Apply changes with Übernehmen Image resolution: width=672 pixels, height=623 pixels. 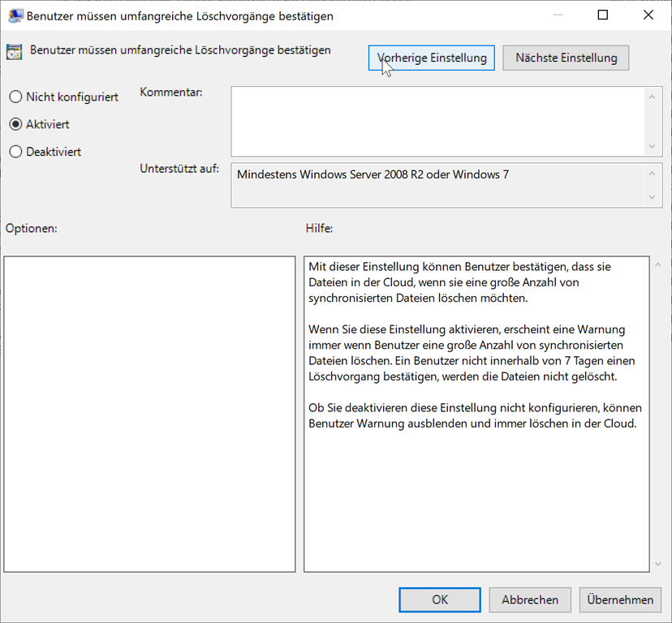[x=621, y=600]
